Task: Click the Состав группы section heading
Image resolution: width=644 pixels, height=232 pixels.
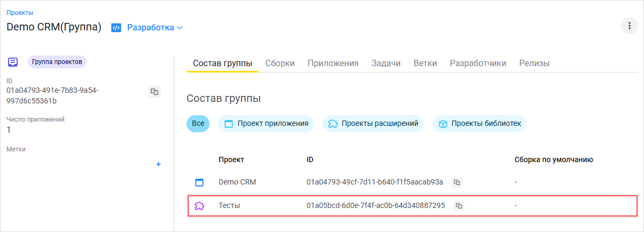Action: point(224,99)
